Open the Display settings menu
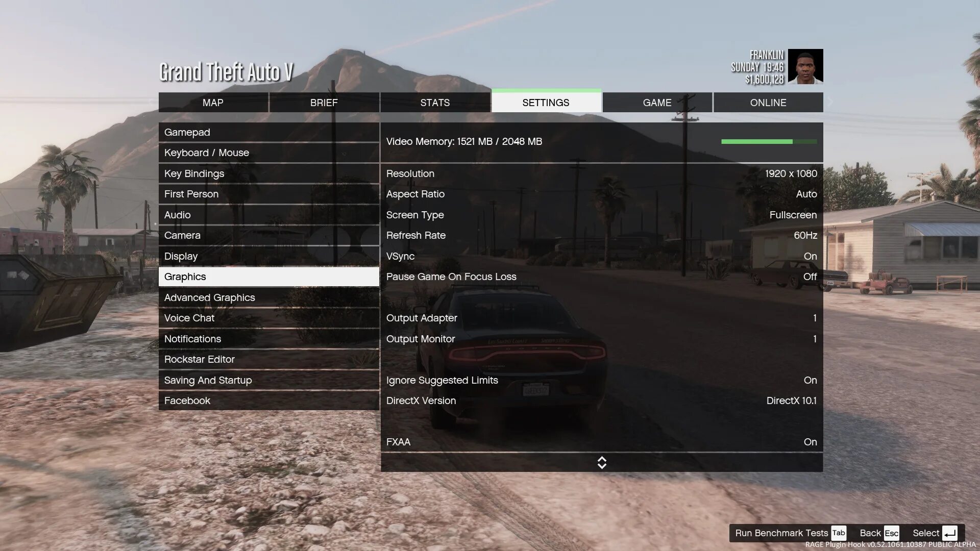The width and height of the screenshot is (980, 551). (x=180, y=256)
